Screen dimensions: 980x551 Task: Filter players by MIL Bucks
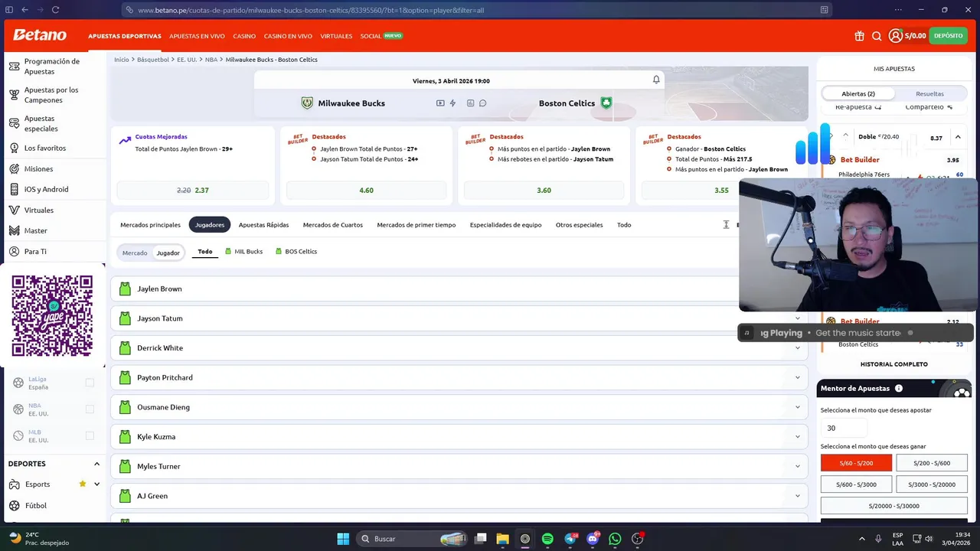tap(243, 251)
